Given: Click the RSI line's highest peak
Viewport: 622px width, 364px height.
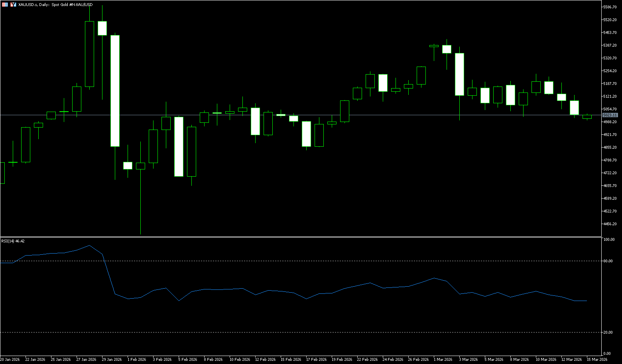Looking at the screenshot, I should tap(89, 245).
